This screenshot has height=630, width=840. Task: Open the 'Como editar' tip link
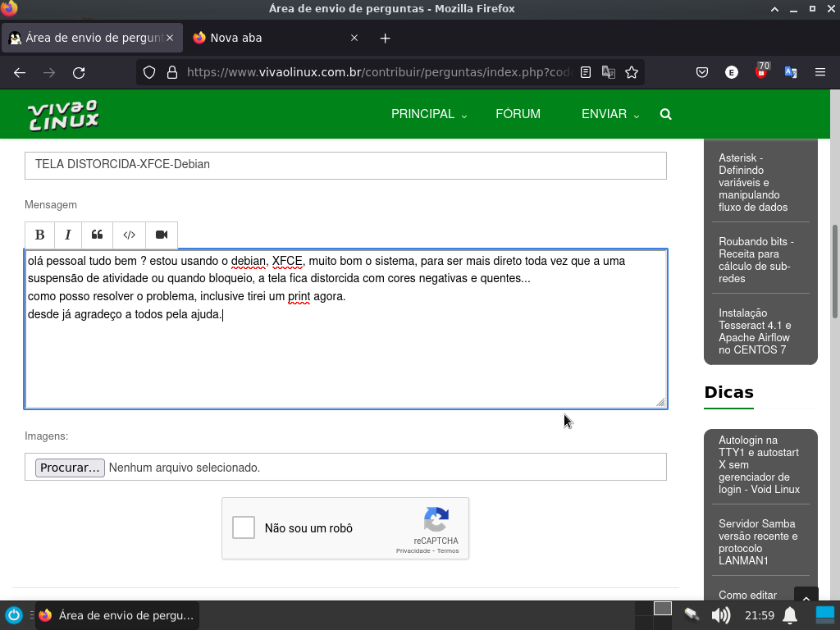pyautogui.click(x=747, y=596)
